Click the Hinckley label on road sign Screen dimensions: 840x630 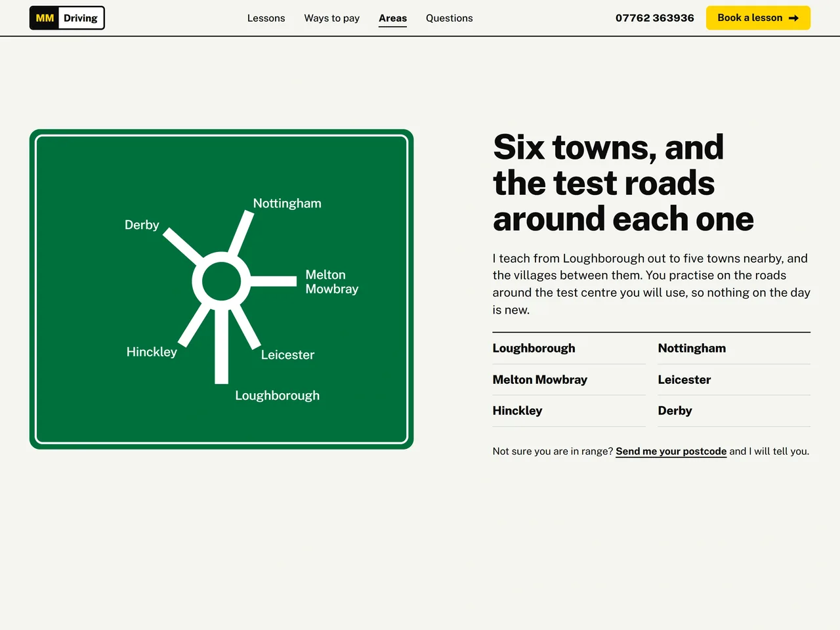152,352
